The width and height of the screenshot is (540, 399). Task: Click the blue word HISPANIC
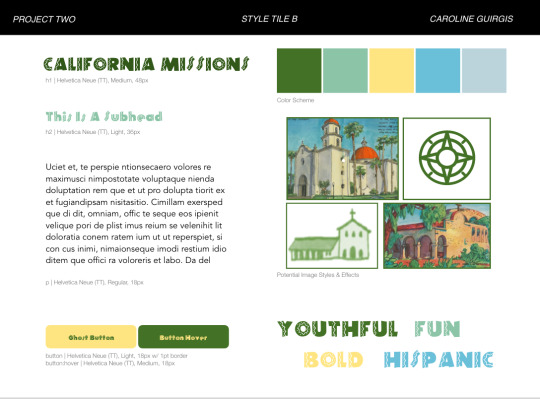pos(439,360)
